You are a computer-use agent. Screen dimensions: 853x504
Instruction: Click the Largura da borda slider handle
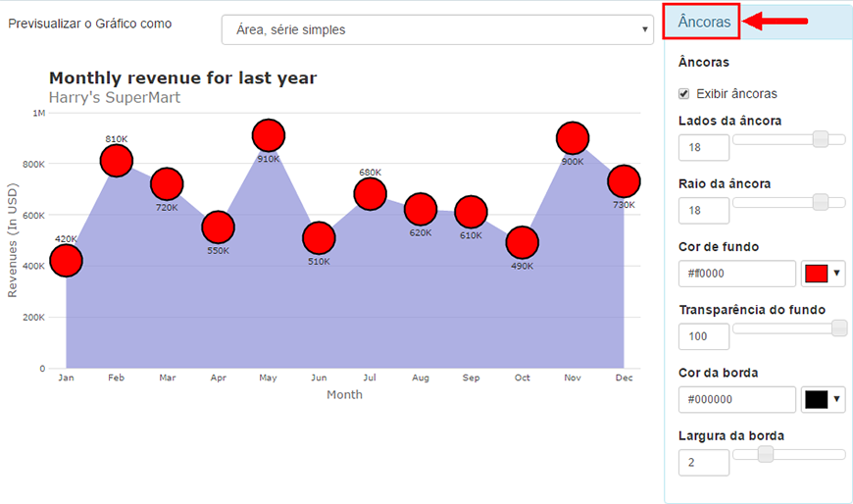766,454
